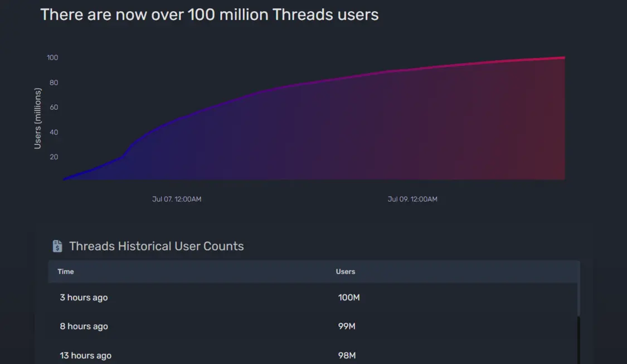Click the 20 y-axis tick label
This screenshot has width=627, height=364.
point(54,157)
